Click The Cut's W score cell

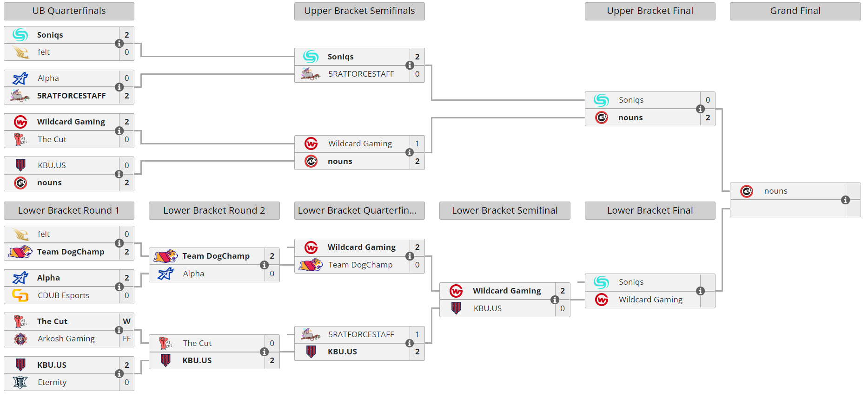[x=126, y=321]
